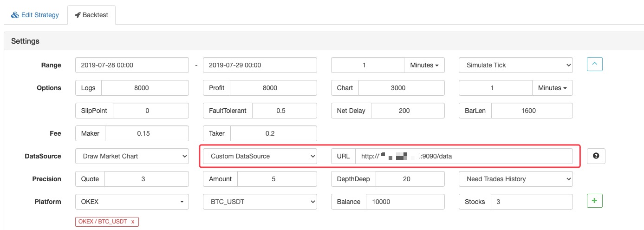Open the Custom DataSource dropdown
The height and width of the screenshot is (230, 644).
(x=260, y=156)
